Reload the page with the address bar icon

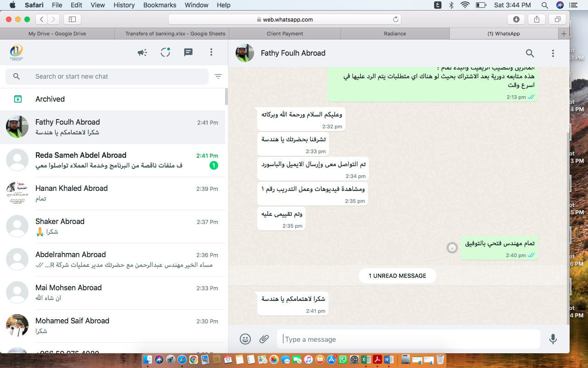pos(395,19)
